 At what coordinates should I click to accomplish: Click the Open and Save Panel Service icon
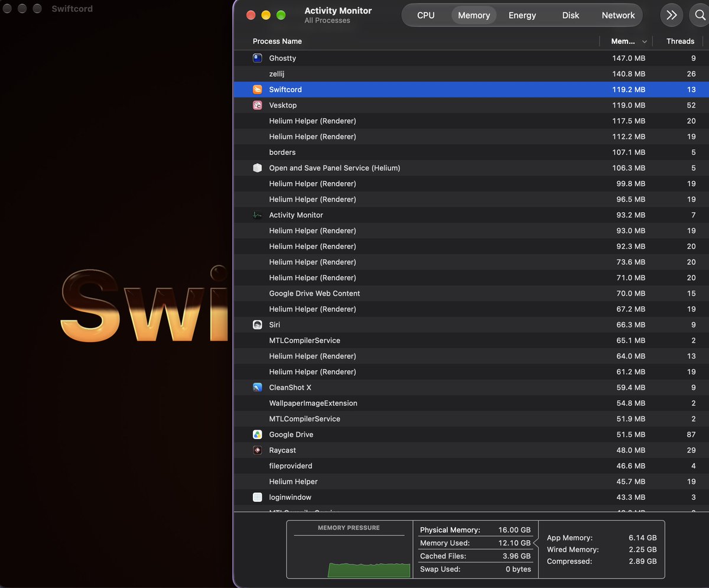[258, 168]
